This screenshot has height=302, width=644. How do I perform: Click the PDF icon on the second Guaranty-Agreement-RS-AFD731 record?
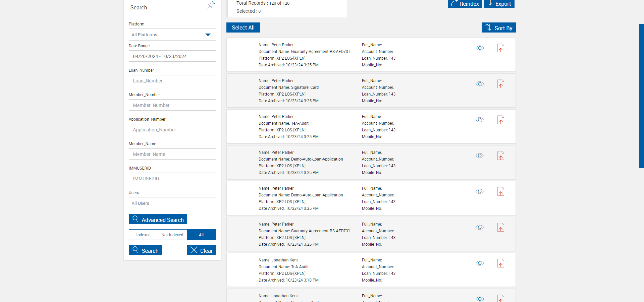coord(501,228)
